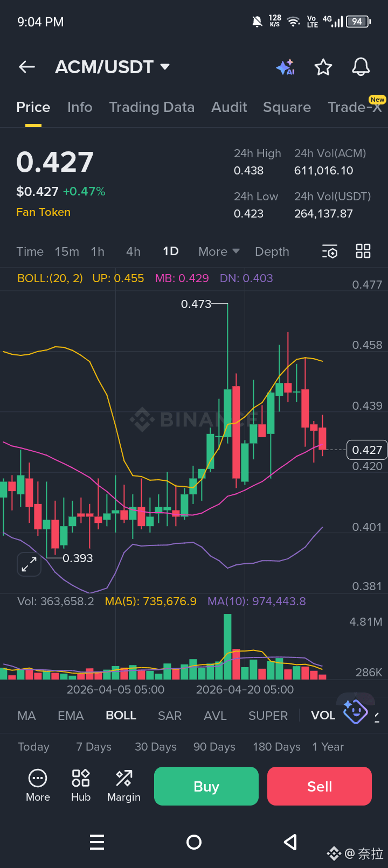Image resolution: width=388 pixels, height=868 pixels.
Task: Tap the Android recent apps button
Action: [97, 842]
